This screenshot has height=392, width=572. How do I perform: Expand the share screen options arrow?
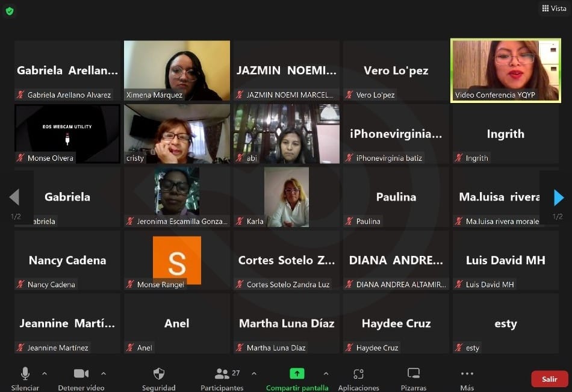pos(326,373)
